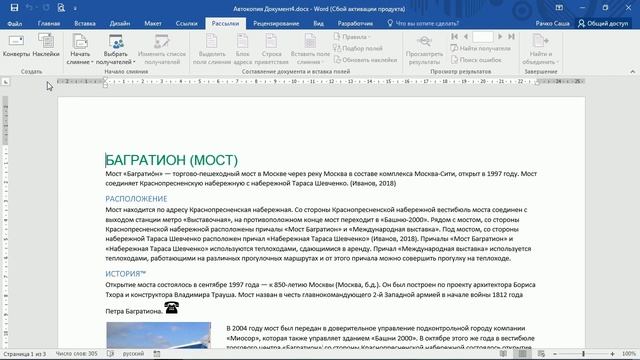Click the Redo icon in quick access toolbar

[46, 8]
